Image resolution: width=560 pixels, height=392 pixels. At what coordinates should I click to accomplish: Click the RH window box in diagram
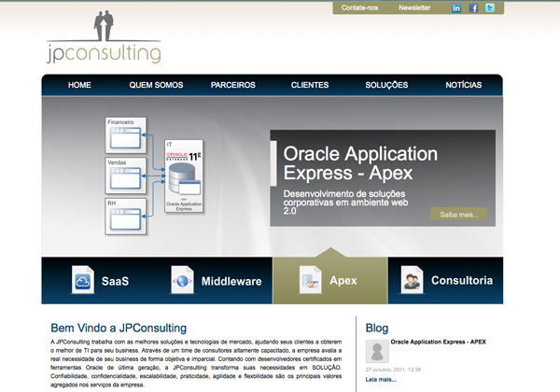coord(126,217)
